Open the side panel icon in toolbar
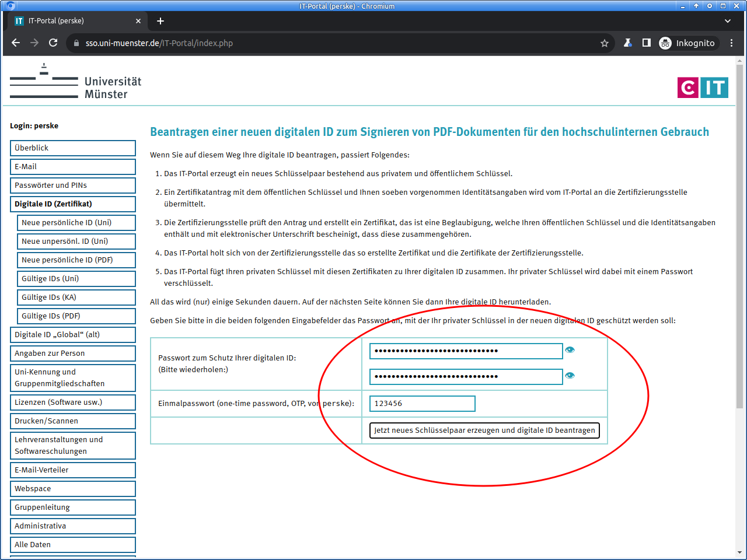This screenshot has height=560, width=747. (647, 43)
